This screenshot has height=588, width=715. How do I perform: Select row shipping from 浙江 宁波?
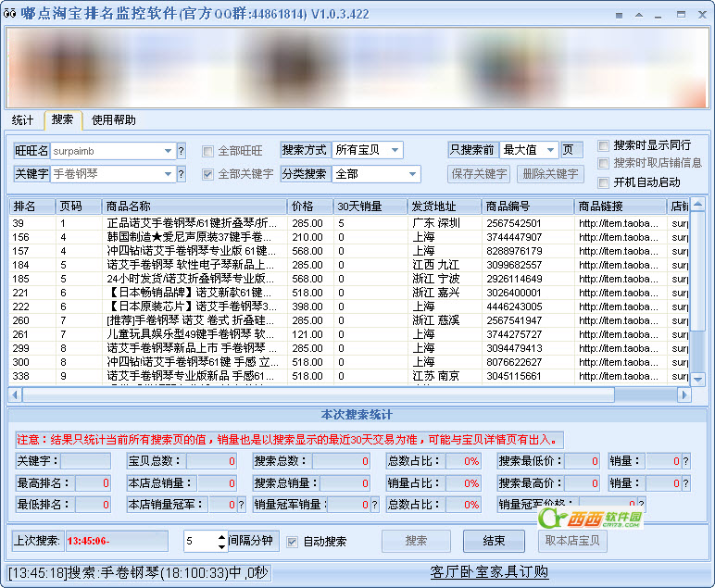[x=349, y=279]
